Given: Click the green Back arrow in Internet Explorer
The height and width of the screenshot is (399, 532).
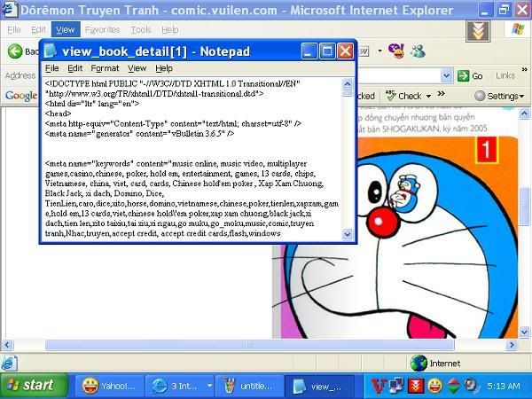Looking at the screenshot, I should pos(15,51).
